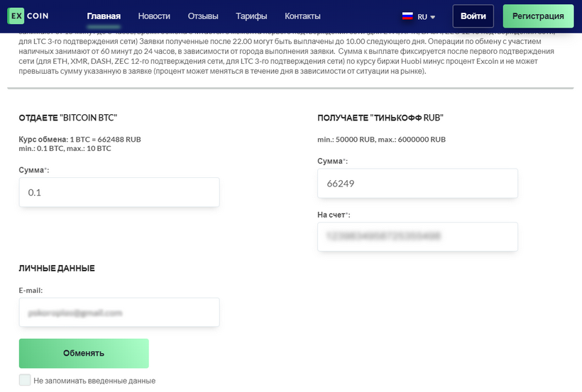Click the text 1 BTC = 662488 RUB
This screenshot has width=582, height=392.
tap(106, 140)
